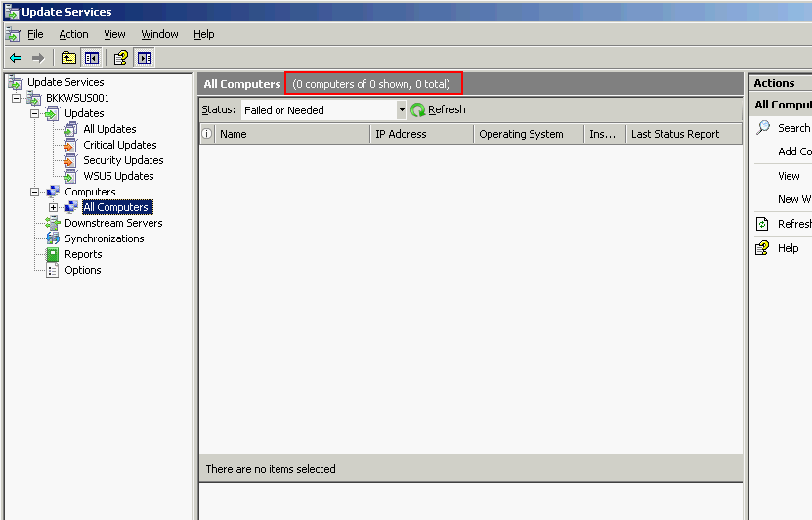
Task: Sort by the Ins... column header
Action: pyautogui.click(x=605, y=134)
